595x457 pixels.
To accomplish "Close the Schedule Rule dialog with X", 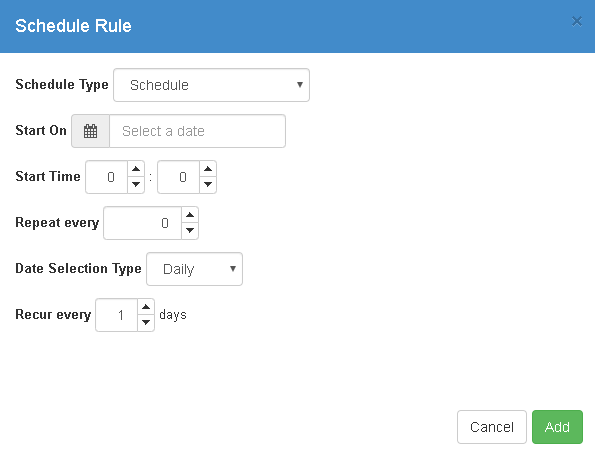I will tap(577, 21).
